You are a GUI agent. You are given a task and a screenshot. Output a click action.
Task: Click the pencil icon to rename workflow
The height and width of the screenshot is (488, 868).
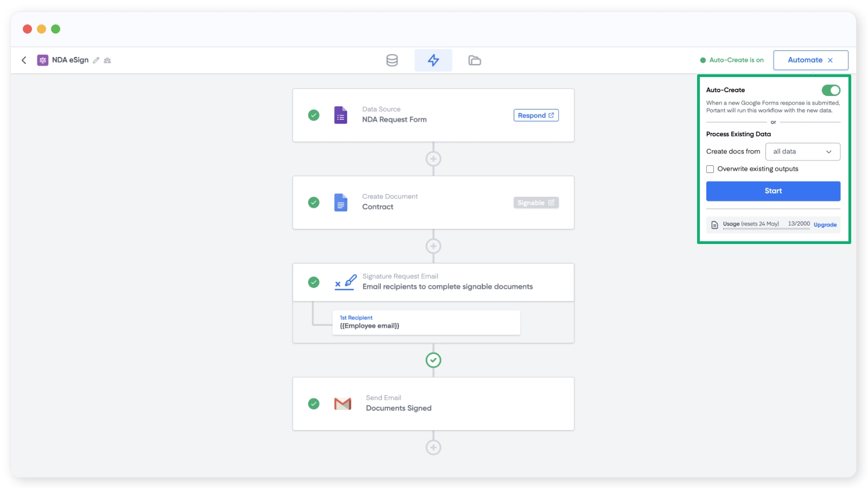[x=96, y=60]
